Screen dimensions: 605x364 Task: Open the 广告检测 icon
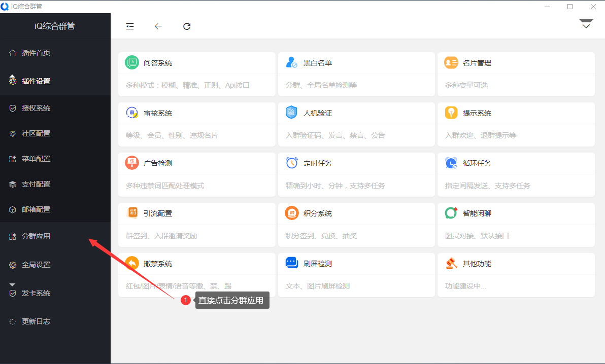(x=132, y=163)
